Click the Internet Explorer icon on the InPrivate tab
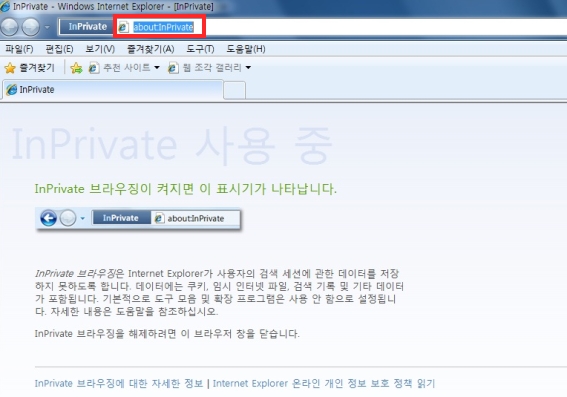Screen dimensions: 567x397 pyautogui.click(x=12, y=90)
